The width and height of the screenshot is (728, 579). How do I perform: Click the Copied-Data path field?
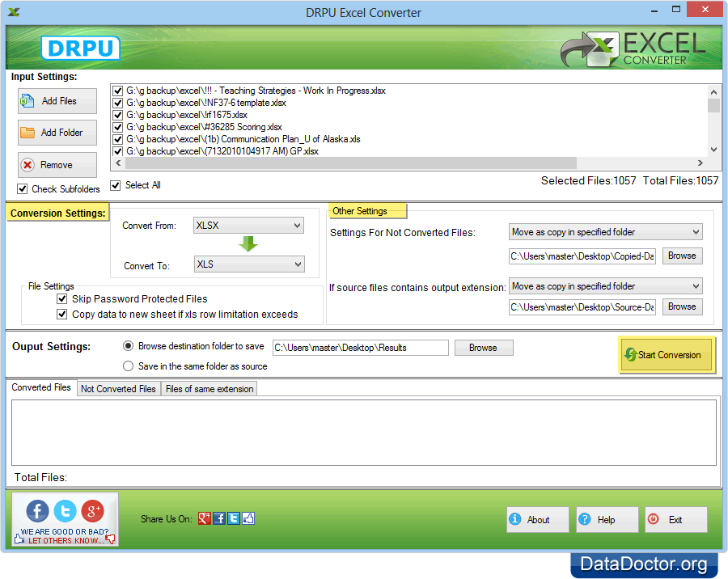click(x=582, y=256)
